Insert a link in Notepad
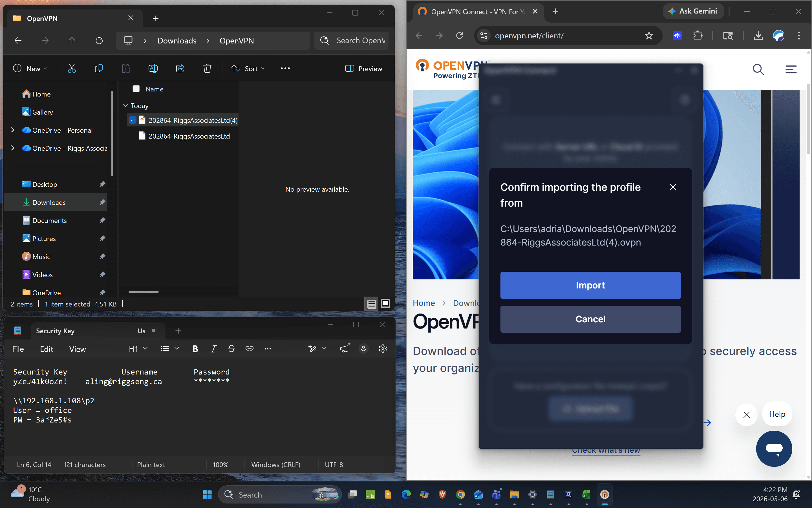Viewport: 812px width, 508px height. click(x=249, y=349)
